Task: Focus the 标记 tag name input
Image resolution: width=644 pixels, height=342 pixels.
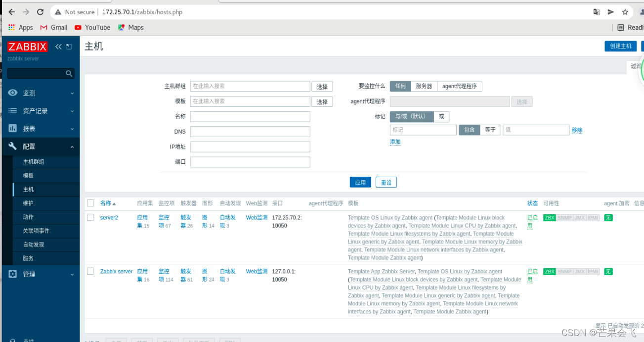Action: 423,130
